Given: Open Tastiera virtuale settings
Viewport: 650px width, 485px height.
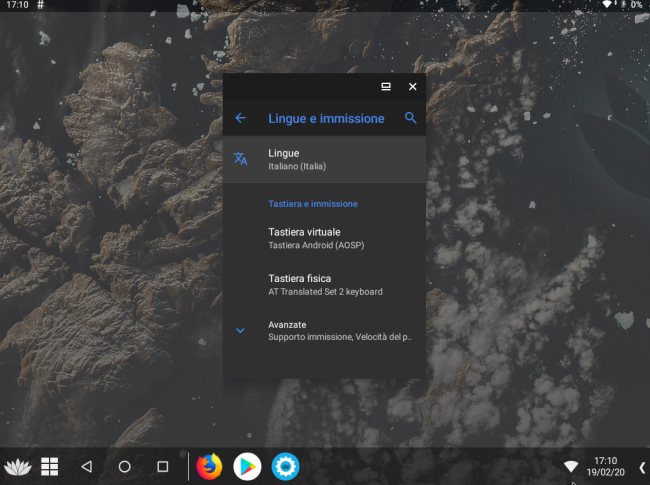Looking at the screenshot, I should click(324, 237).
